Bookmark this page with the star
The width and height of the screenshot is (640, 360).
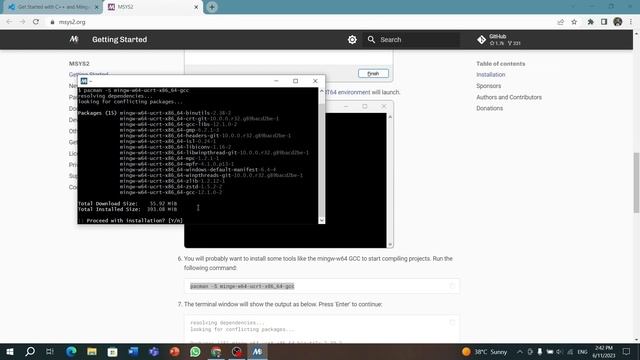coord(574,22)
